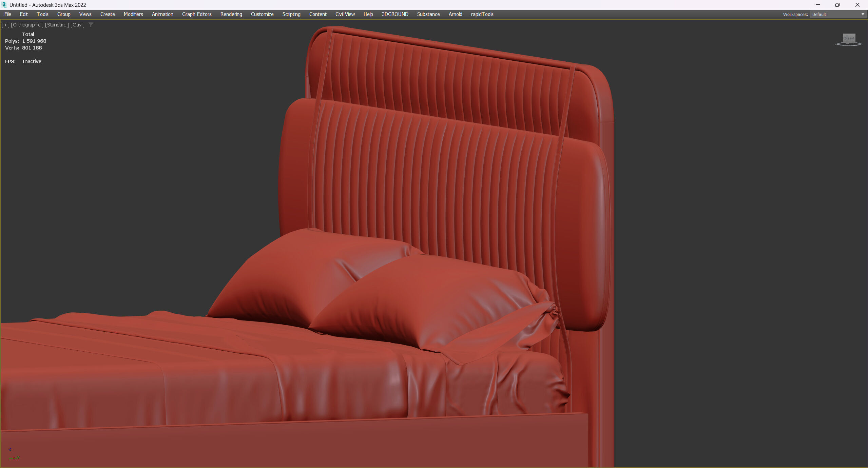Open the File menu

[x=7, y=14]
